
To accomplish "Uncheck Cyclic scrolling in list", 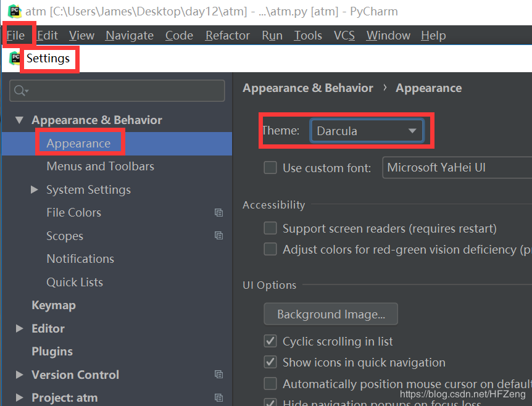I will (x=270, y=341).
